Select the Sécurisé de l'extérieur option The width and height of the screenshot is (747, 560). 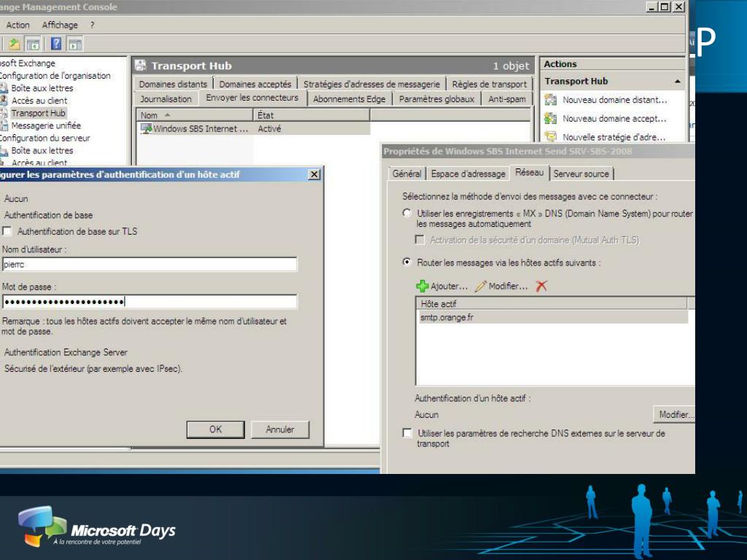[x=93, y=368]
